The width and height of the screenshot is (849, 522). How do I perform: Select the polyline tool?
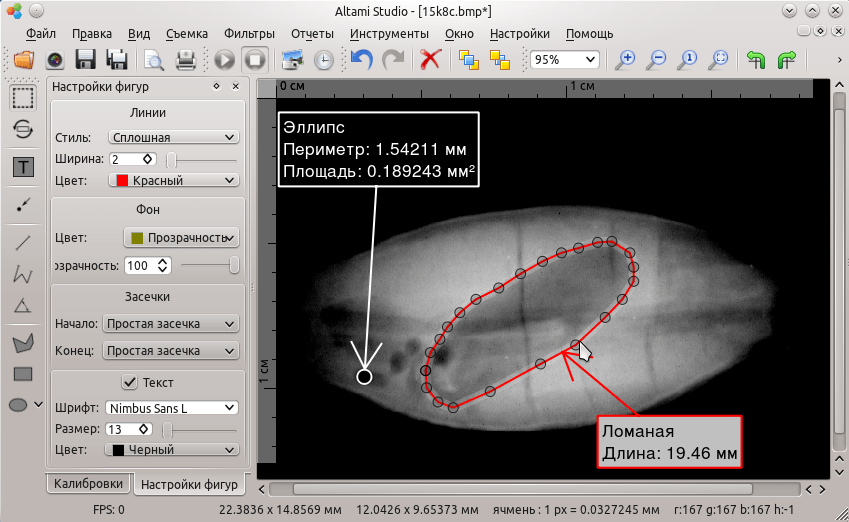23,274
